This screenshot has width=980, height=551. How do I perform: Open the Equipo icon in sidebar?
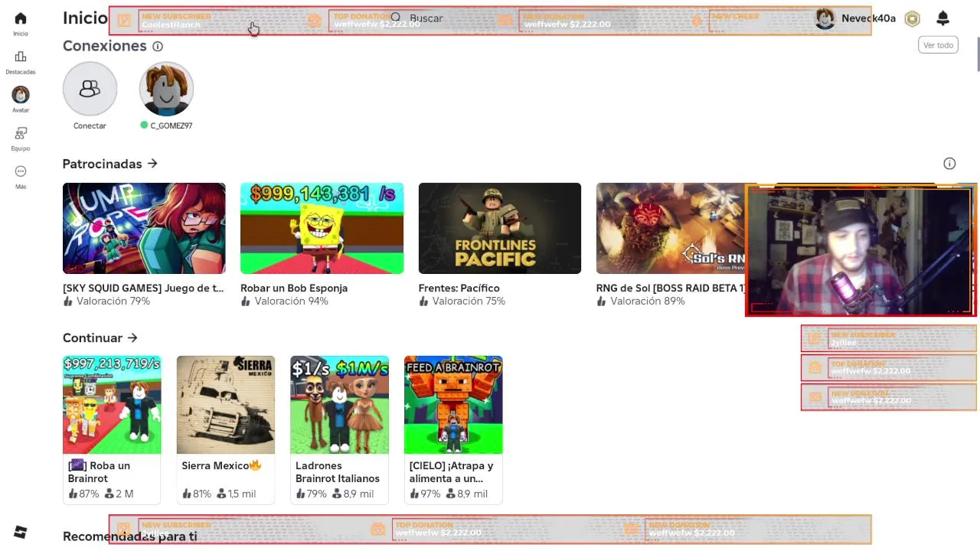pyautogui.click(x=21, y=133)
